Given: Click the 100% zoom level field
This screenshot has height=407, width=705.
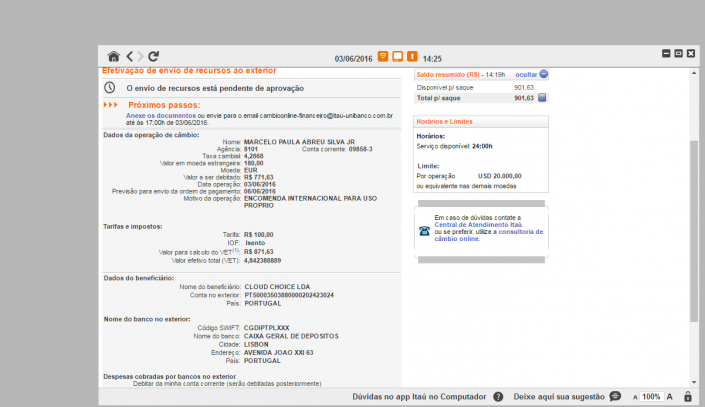Looking at the screenshot, I should [x=652, y=397].
